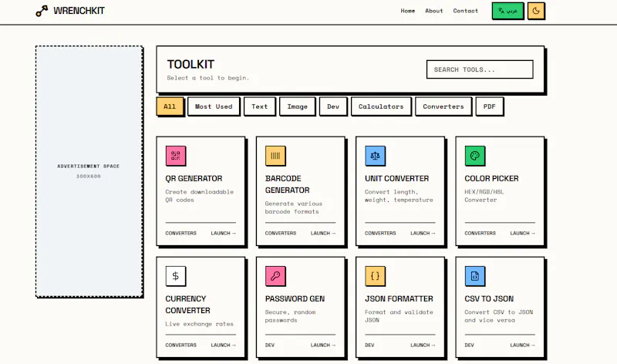
Task: Click the WRENCHKIT brand name
Action: 79,11
